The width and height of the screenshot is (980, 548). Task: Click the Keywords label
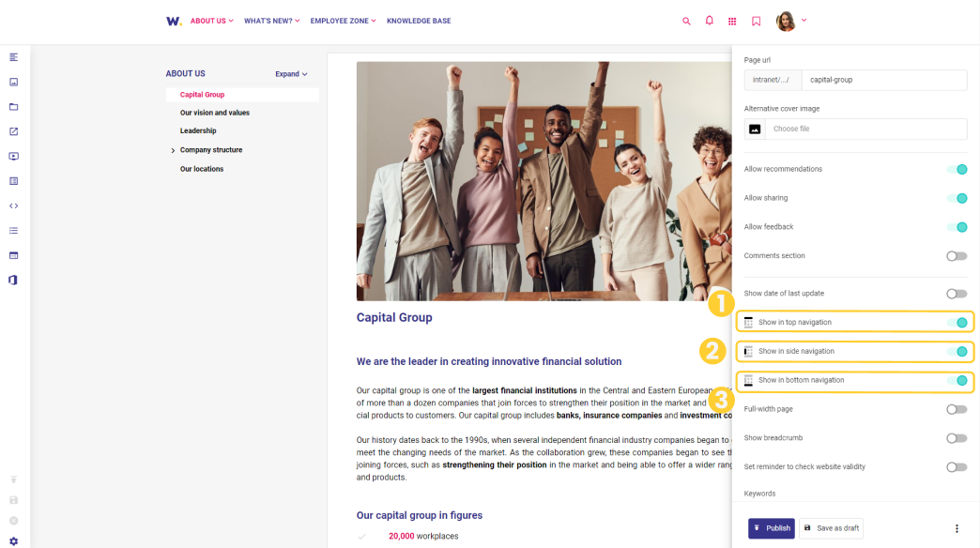[x=759, y=494]
